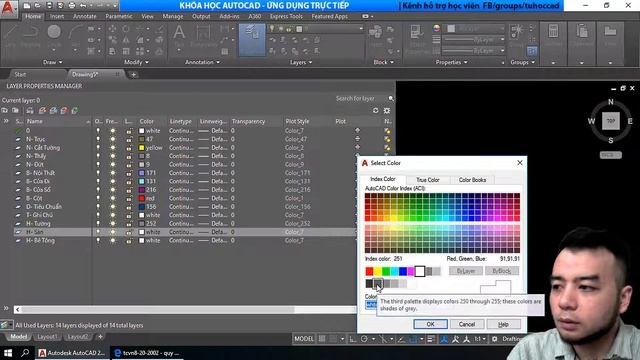This screenshot has width=640, height=360.
Task: Switch to Color Books tab
Action: pos(472,180)
